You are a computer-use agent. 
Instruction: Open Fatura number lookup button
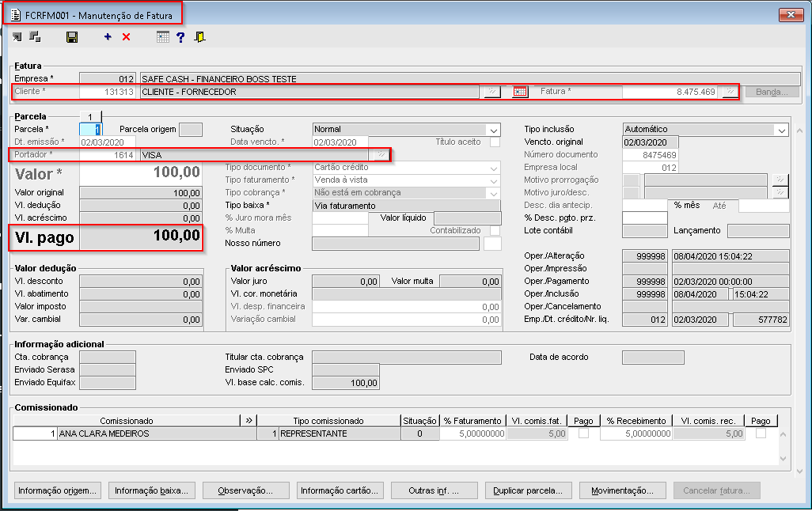tap(730, 93)
